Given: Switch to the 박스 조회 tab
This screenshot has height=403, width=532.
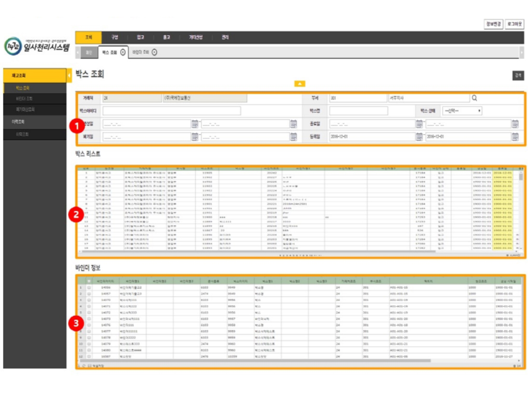Looking at the screenshot, I should [110, 52].
